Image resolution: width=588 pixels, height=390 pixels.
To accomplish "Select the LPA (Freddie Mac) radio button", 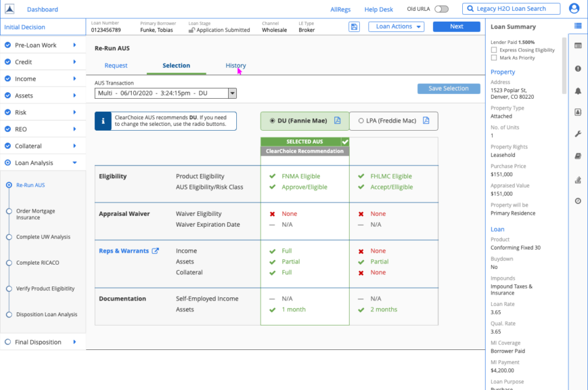I will pyautogui.click(x=361, y=121).
